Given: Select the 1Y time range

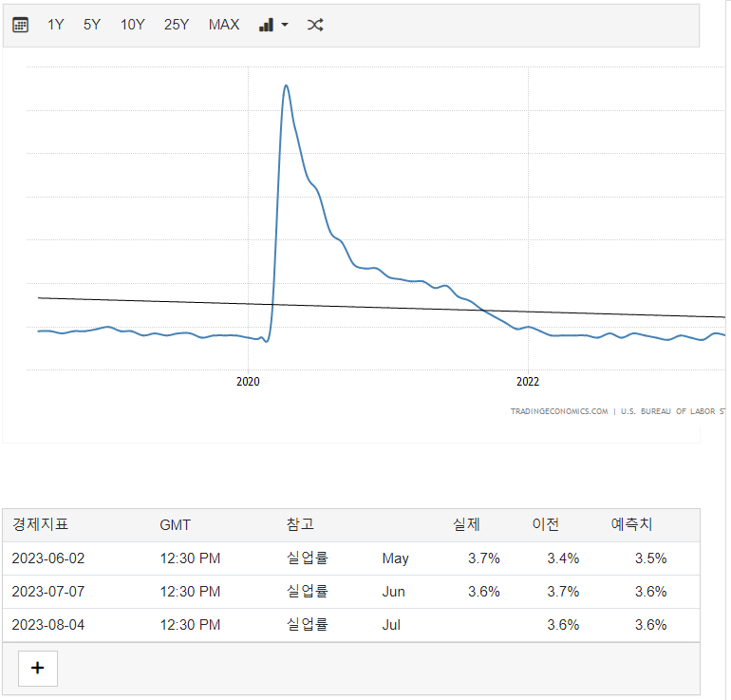Looking at the screenshot, I should coord(55,25).
